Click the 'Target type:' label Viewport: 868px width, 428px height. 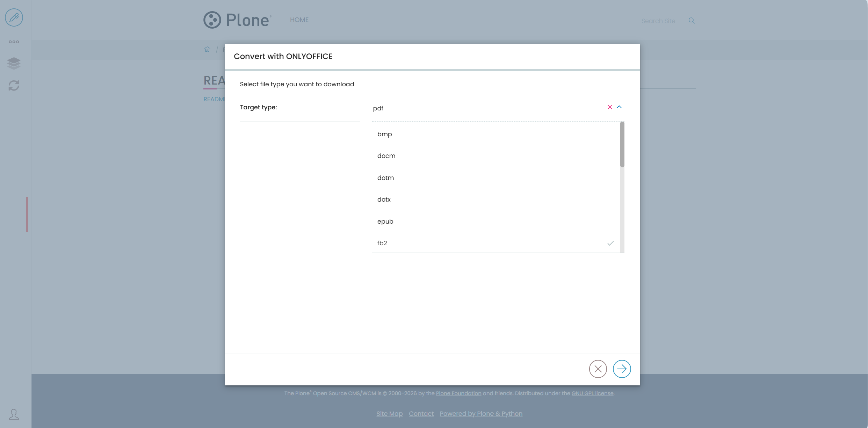click(258, 107)
